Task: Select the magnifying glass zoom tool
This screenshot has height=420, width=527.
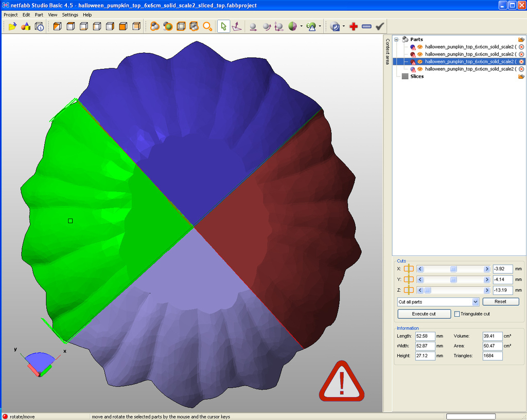Action: tap(207, 26)
